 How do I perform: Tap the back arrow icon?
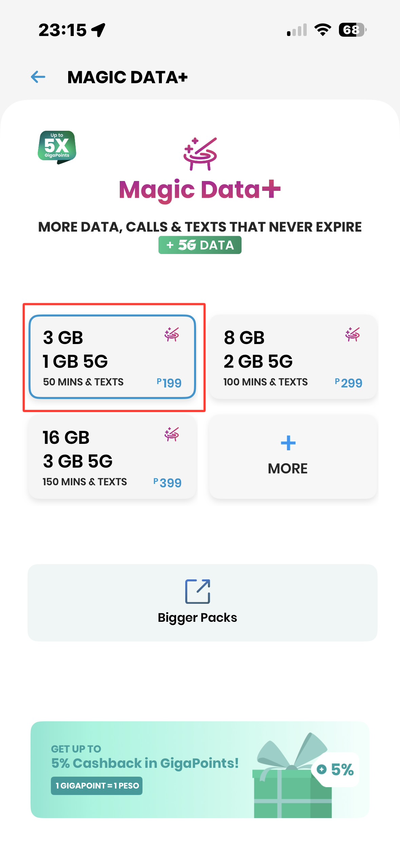click(38, 77)
